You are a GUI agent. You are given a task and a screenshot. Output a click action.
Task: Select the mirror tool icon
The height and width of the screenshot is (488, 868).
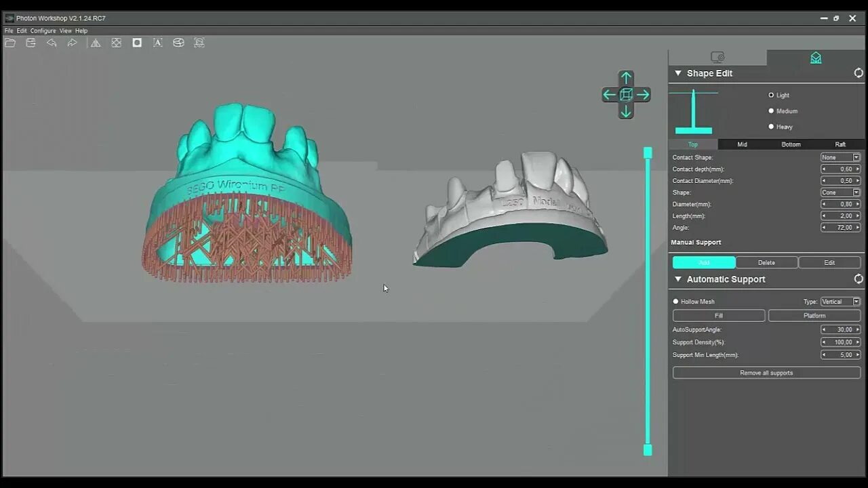click(x=96, y=43)
